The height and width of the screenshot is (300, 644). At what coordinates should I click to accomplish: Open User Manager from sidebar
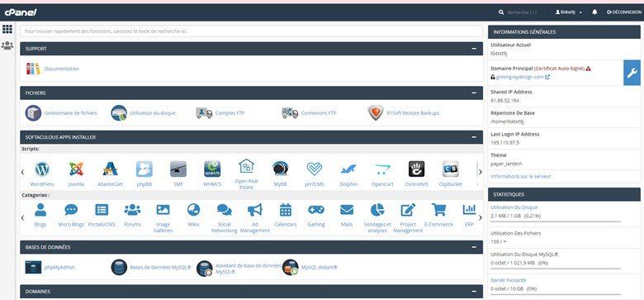(x=7, y=45)
